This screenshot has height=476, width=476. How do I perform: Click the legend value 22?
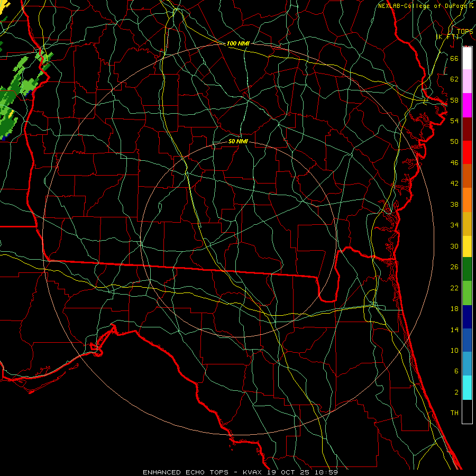tap(454, 288)
